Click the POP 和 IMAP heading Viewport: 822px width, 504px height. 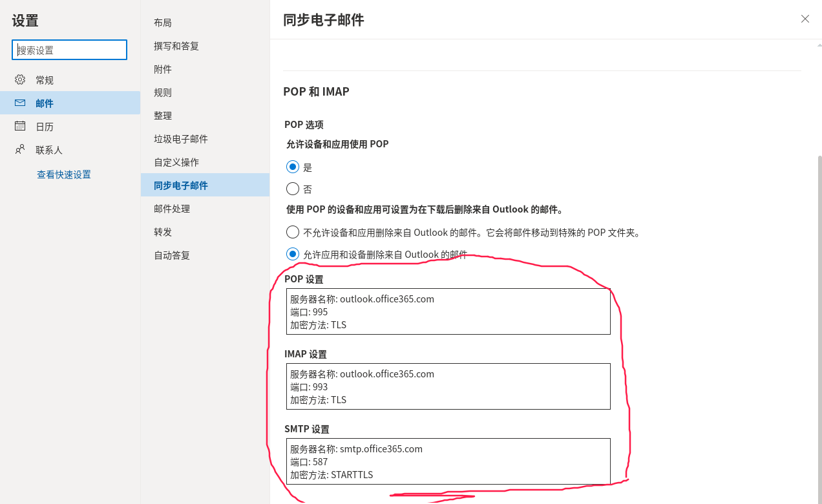316,92
